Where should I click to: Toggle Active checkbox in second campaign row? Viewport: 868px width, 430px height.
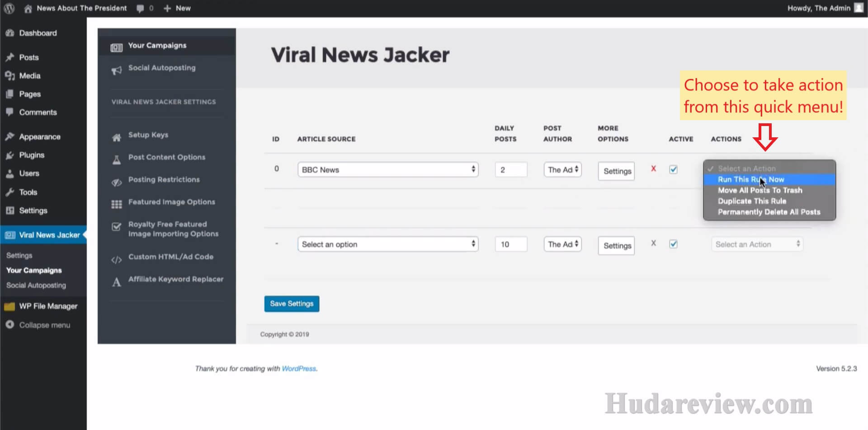pos(673,244)
